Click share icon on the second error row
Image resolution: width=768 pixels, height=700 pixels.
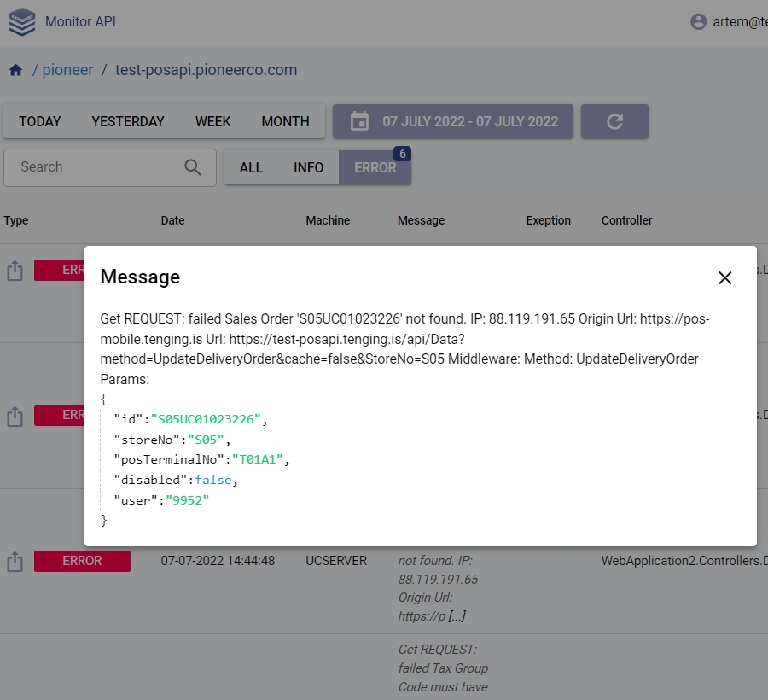pos(15,416)
